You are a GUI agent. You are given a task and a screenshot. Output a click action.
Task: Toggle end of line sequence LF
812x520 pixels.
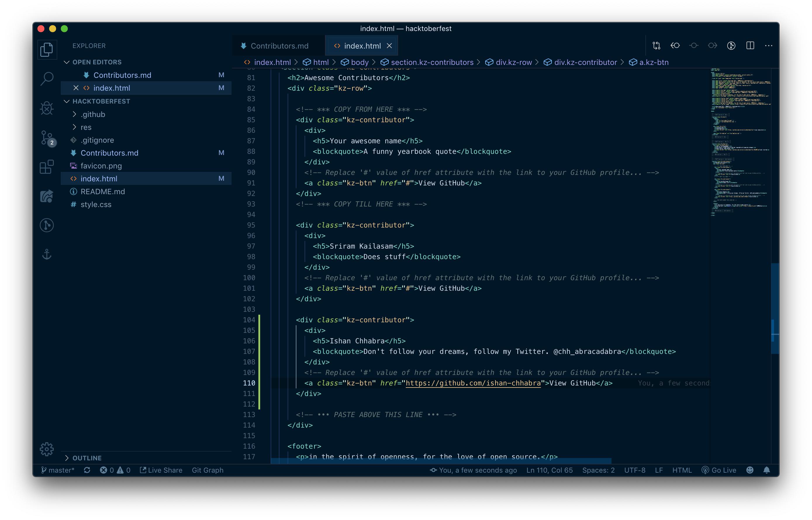coord(659,470)
